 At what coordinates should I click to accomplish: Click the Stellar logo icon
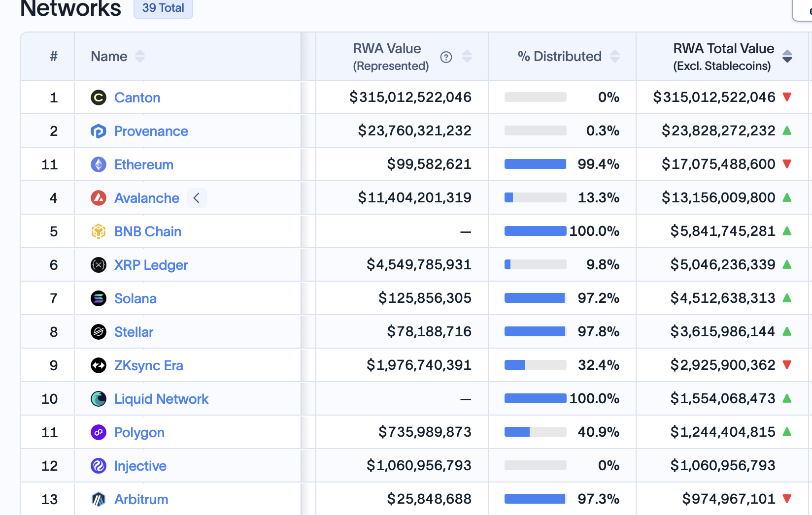[99, 332]
